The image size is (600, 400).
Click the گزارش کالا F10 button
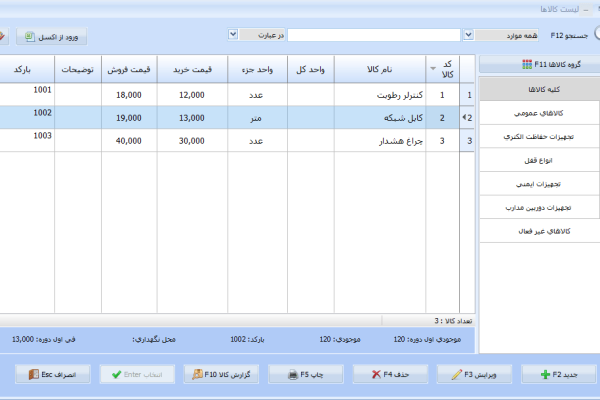pos(221,374)
